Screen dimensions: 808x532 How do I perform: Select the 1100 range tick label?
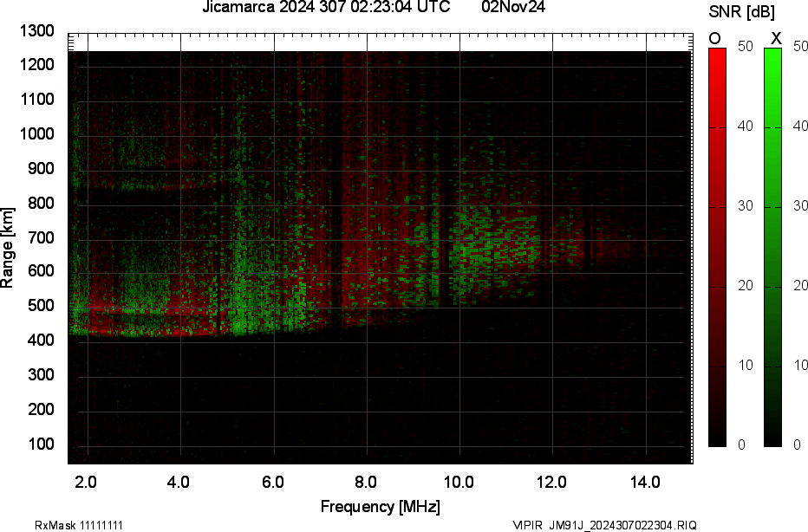[x=36, y=100]
